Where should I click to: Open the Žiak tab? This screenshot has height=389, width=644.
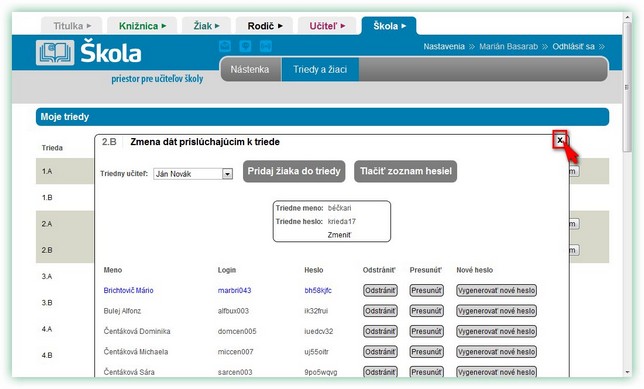[206, 26]
